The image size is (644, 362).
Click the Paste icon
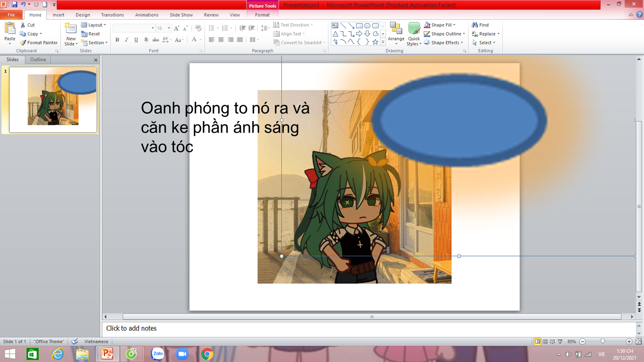click(x=10, y=29)
